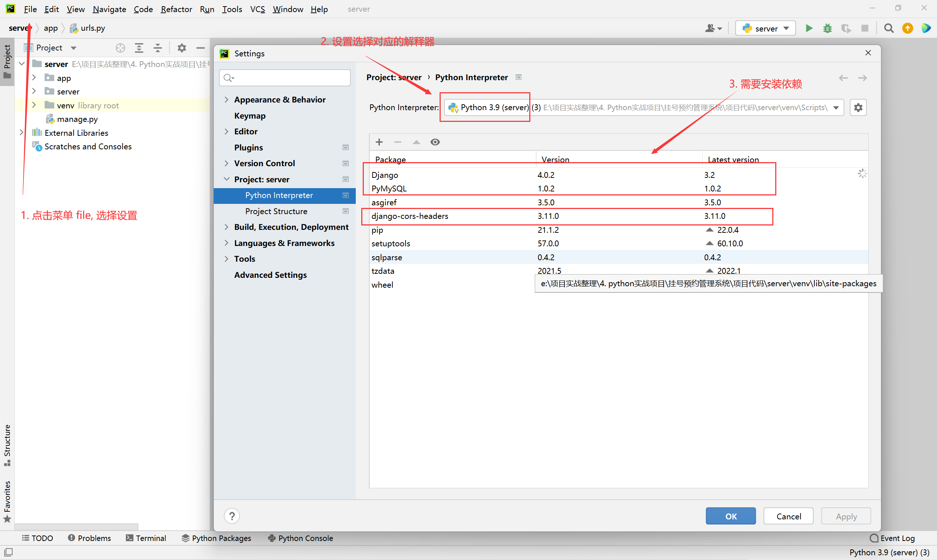Click the settings help question mark

[232, 516]
